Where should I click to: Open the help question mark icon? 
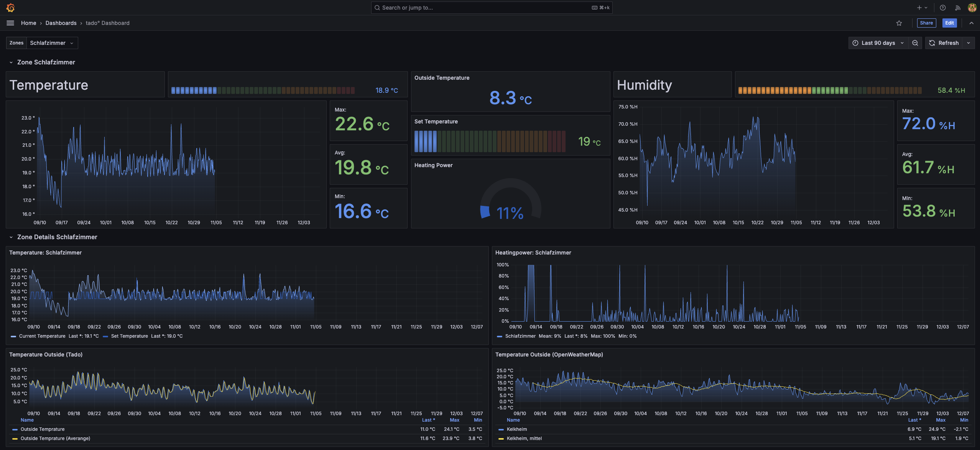[x=943, y=8]
